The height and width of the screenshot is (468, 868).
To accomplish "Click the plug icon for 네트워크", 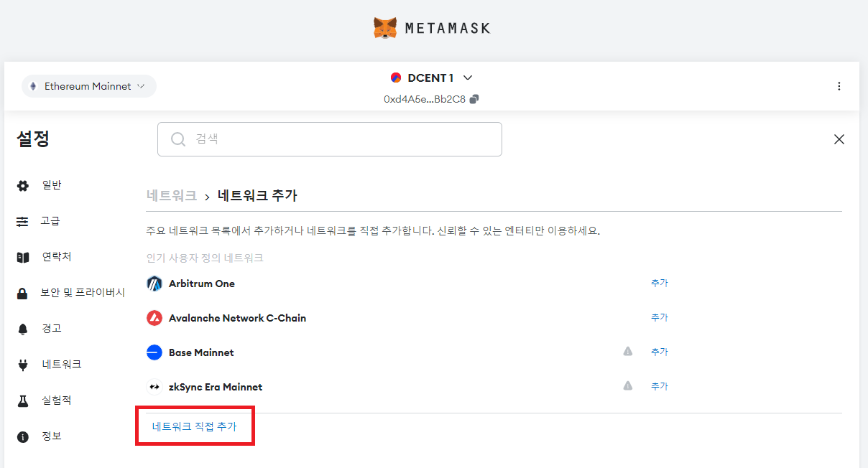I will pyautogui.click(x=23, y=365).
